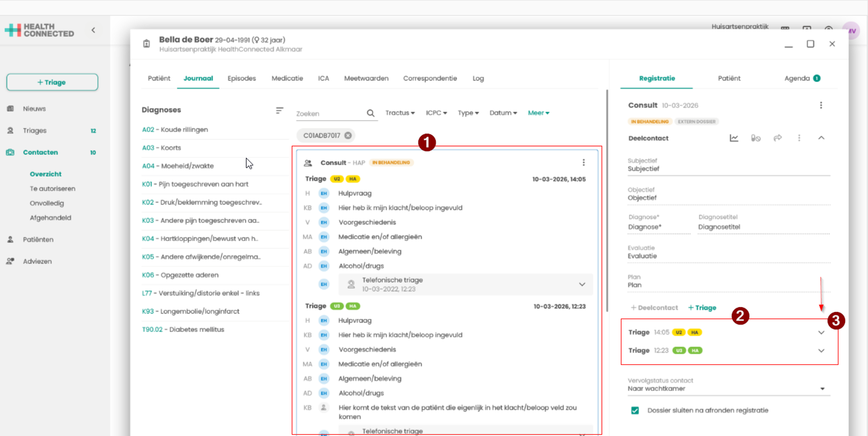Expand the Triage 14:05 row in Registratie

[x=821, y=332]
